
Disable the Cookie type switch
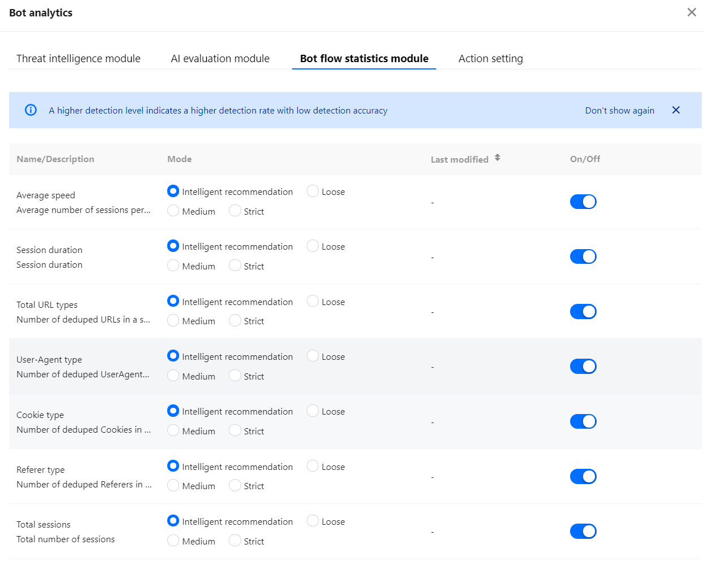[583, 421]
